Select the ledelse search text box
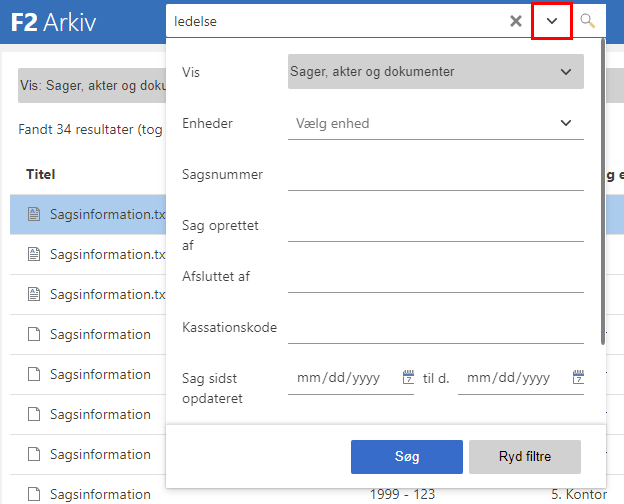This screenshot has height=504, width=624. (x=335, y=21)
